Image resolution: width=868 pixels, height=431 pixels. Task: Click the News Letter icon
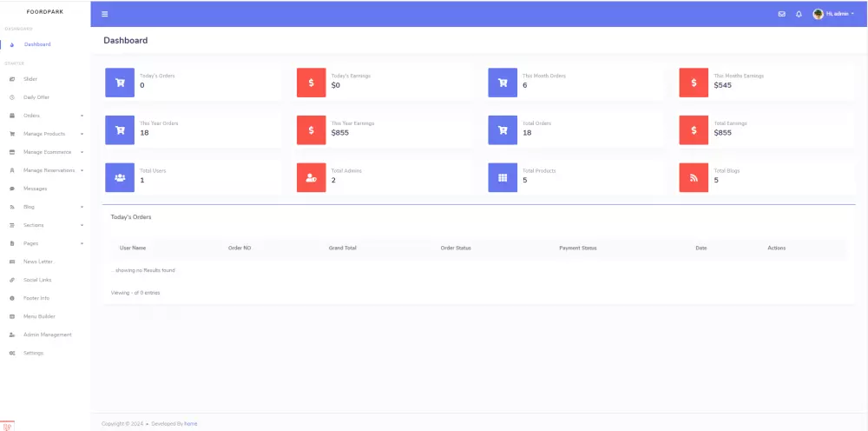(x=11, y=262)
